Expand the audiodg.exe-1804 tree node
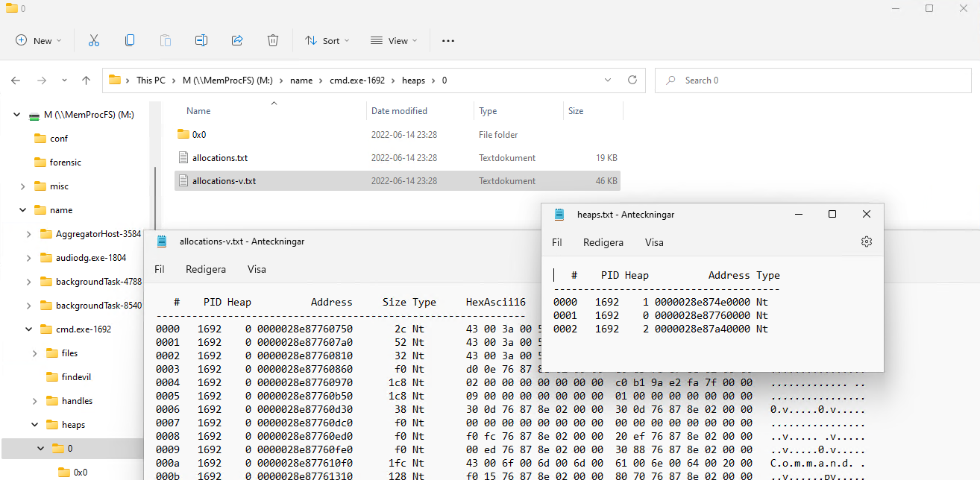 pos(28,258)
